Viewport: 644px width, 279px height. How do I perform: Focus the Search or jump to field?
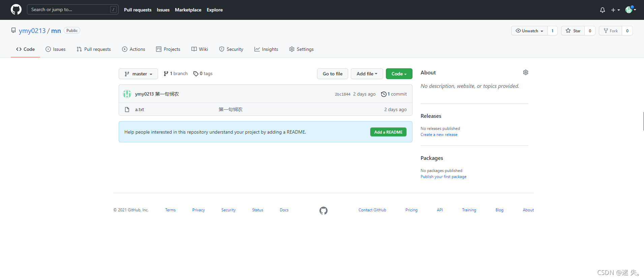(x=72, y=9)
